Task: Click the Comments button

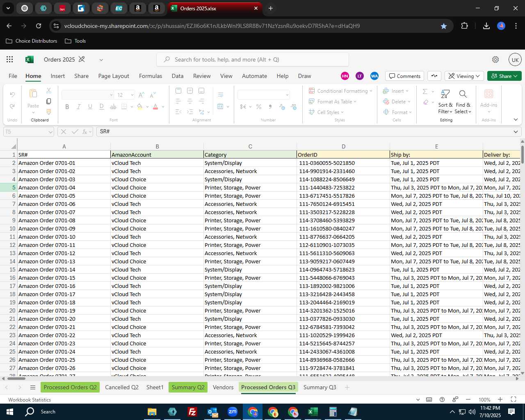Action: (405, 76)
